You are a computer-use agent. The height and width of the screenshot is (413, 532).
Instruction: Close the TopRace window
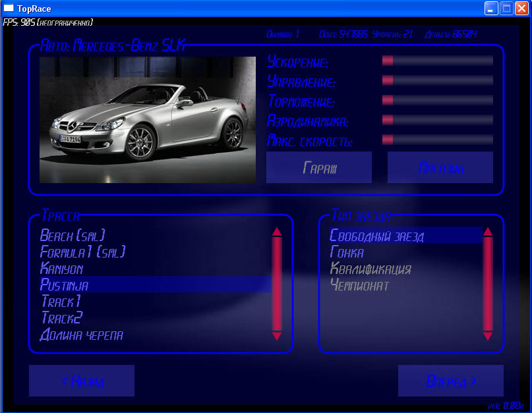[521, 9]
